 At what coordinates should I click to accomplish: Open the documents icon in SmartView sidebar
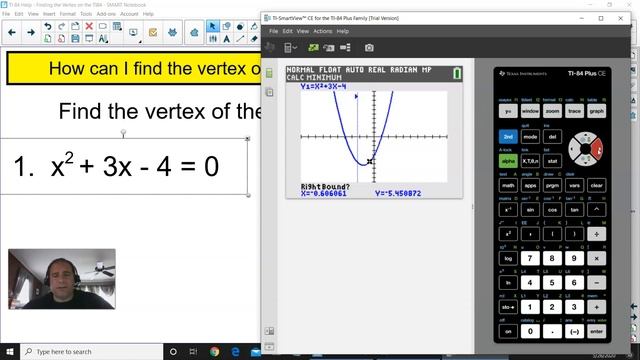point(269,92)
